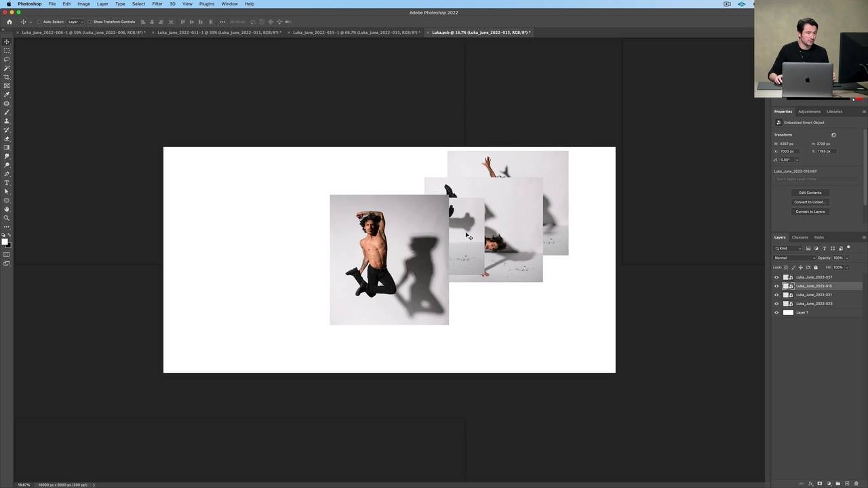The width and height of the screenshot is (868, 488).
Task: Open the Properties panel menu
Action: point(864,111)
